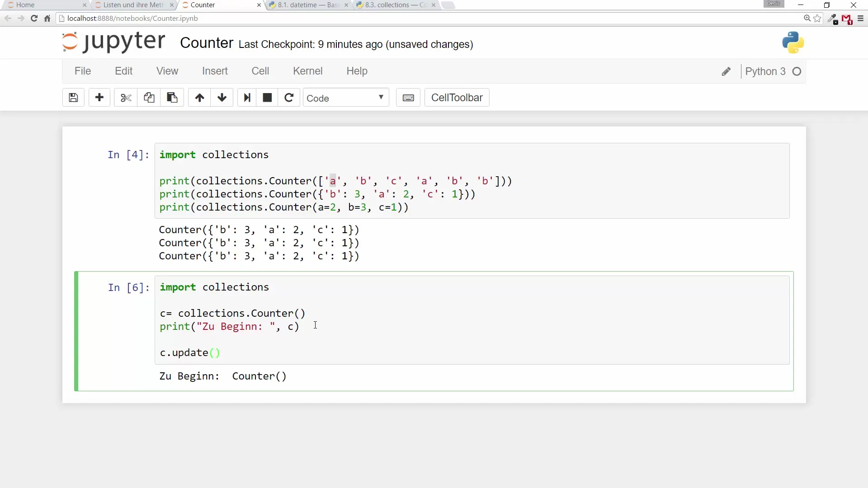Close the Counter browser tab
The width and height of the screenshot is (868, 488).
[x=259, y=5]
